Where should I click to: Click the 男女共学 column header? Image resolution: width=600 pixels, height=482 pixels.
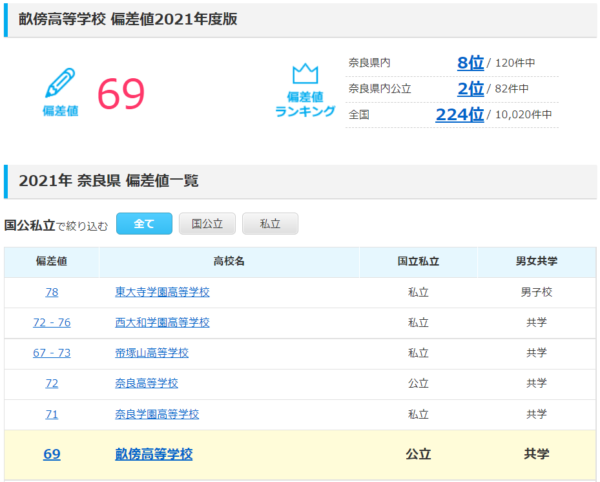coord(536,261)
